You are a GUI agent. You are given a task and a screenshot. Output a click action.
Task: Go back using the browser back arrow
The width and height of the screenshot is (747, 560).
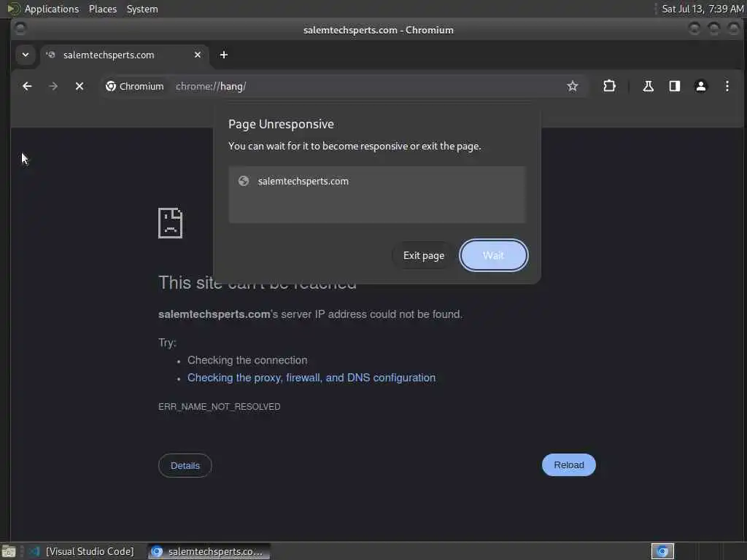point(27,86)
